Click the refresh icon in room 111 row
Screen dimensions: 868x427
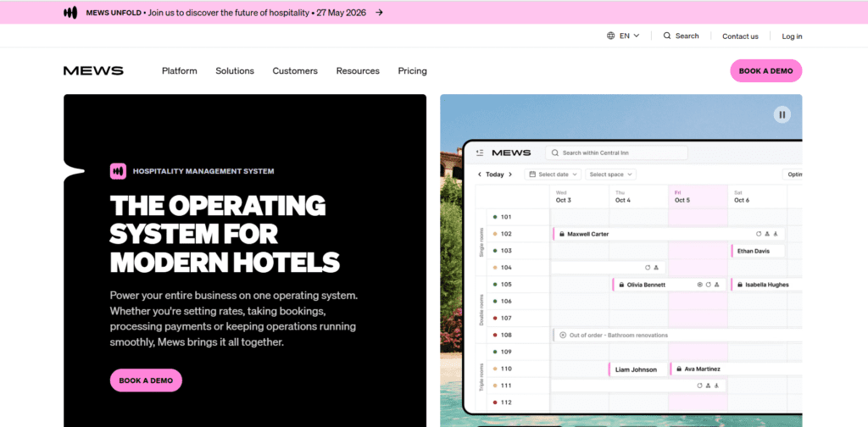click(x=699, y=385)
